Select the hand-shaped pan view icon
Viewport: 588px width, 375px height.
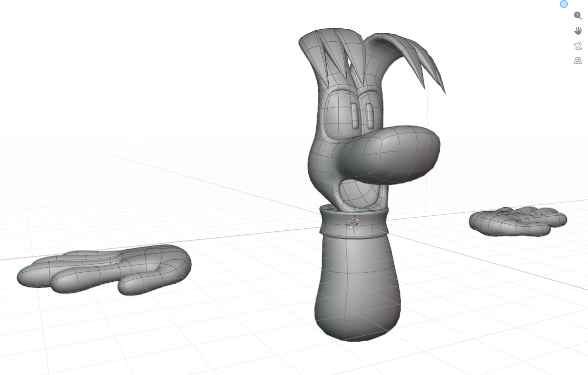click(x=578, y=31)
